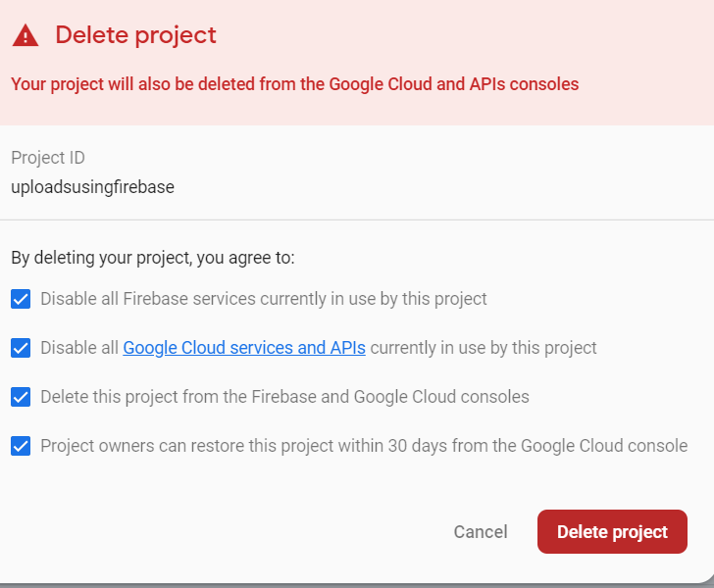Click the red Google Cloud deletion warning message
The height and width of the screenshot is (588, 714).
pos(294,84)
